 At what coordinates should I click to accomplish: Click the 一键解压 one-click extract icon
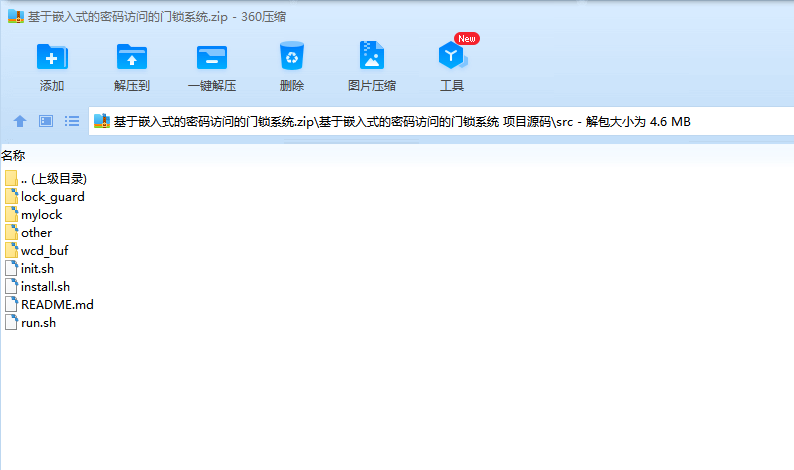point(212,57)
